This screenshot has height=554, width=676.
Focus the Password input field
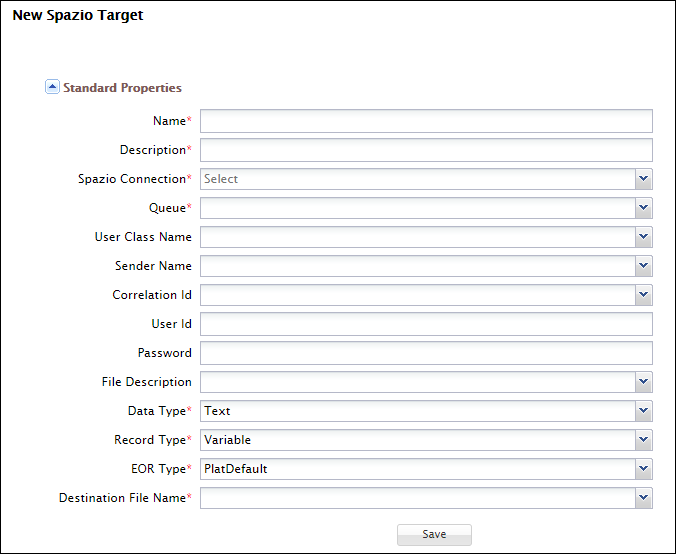click(x=426, y=353)
